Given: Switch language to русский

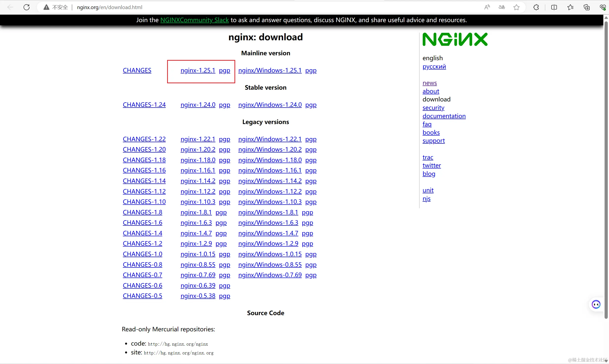Looking at the screenshot, I should 434,66.
